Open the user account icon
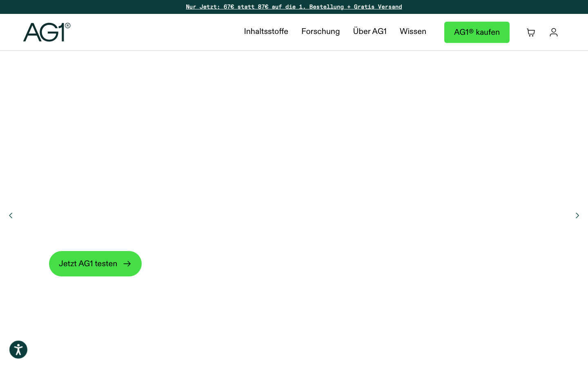 (554, 32)
